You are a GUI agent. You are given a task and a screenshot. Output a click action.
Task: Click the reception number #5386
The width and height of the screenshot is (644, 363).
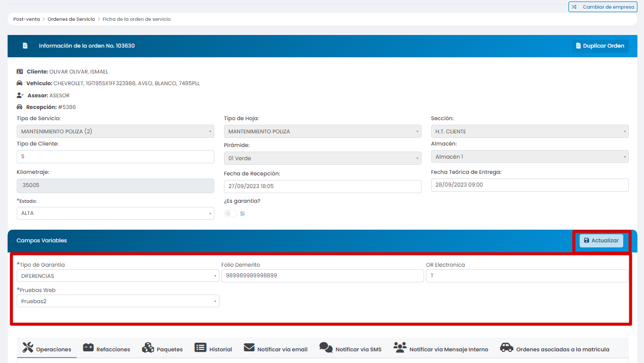tap(67, 107)
